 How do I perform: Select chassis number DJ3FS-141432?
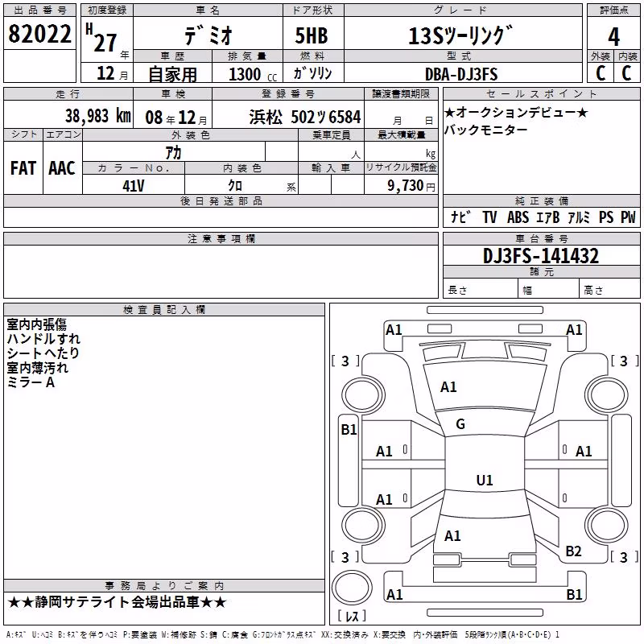[x=541, y=256]
